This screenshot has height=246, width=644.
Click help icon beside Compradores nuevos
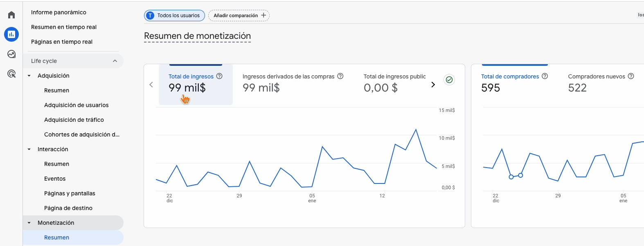click(x=631, y=76)
